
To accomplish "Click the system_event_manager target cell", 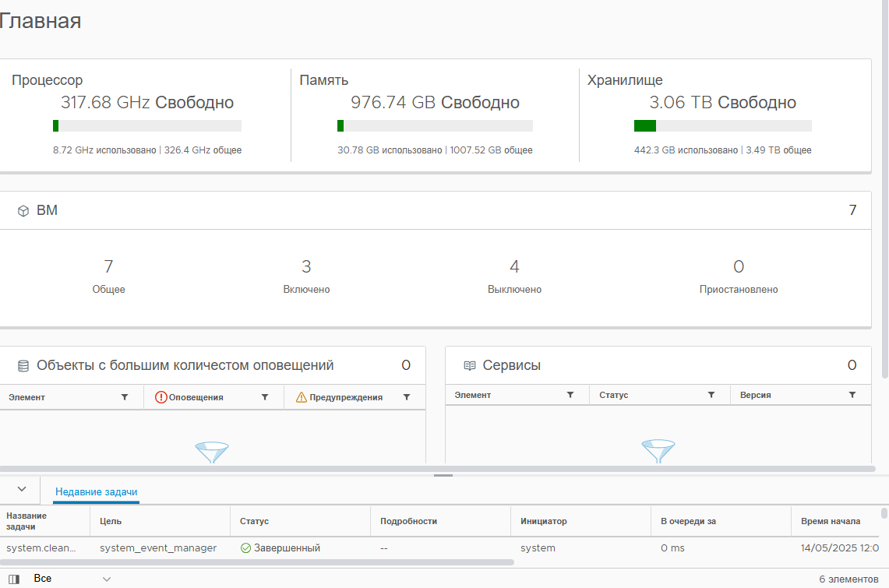I will tap(158, 548).
